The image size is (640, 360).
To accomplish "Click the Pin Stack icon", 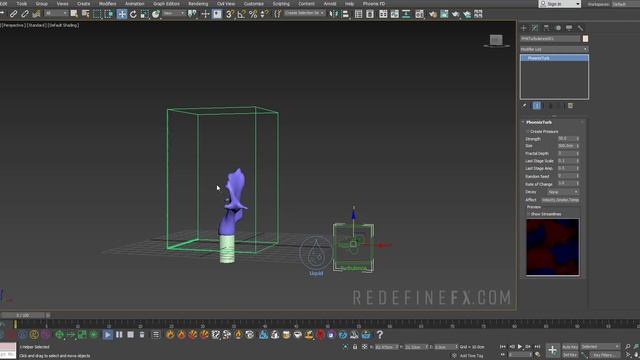I will pos(524,106).
